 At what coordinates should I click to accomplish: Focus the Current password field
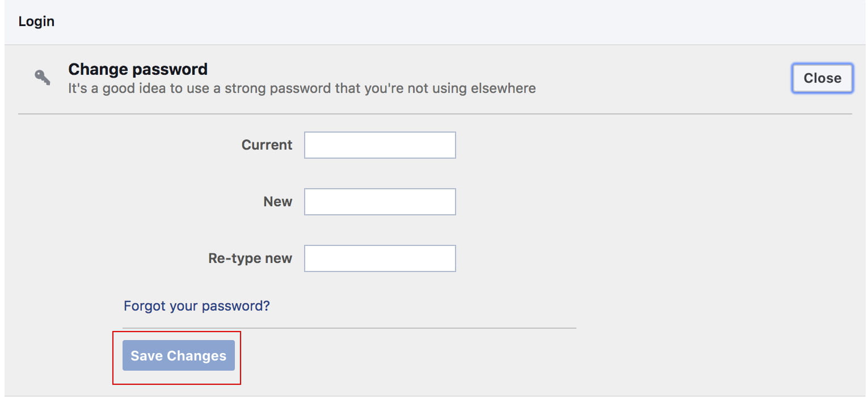coord(380,145)
